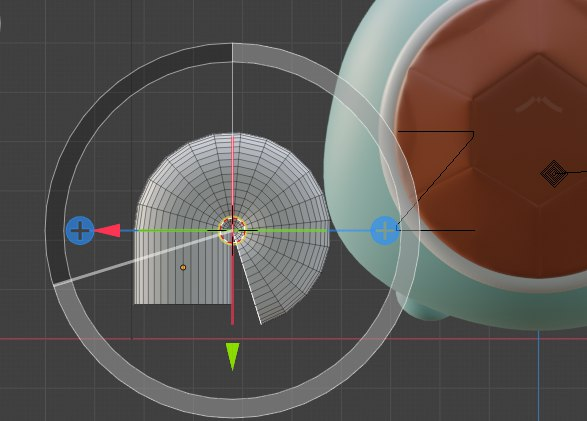The image size is (587, 421).
Task: Click the right blue plus spin gizmo handle
Action: [x=384, y=231]
